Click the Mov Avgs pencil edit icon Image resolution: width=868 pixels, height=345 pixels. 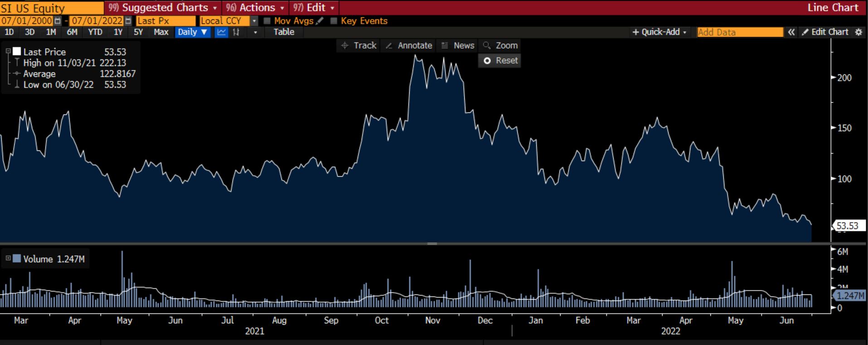click(x=320, y=21)
